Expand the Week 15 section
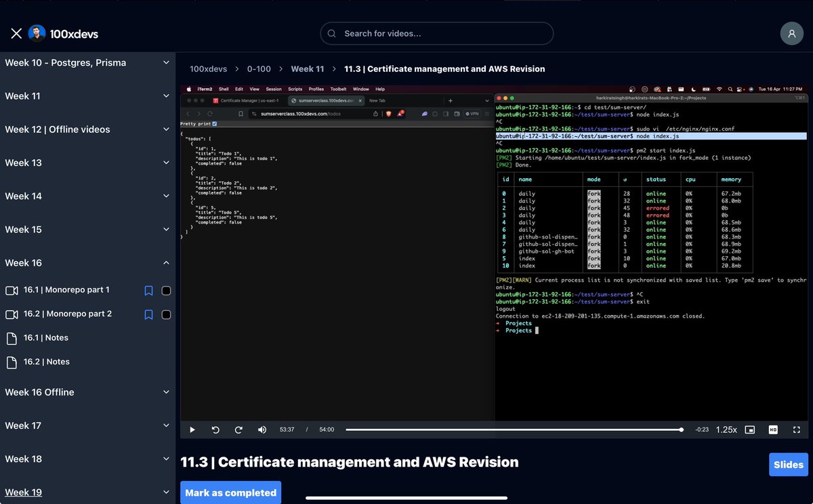The width and height of the screenshot is (813, 504). click(x=87, y=230)
